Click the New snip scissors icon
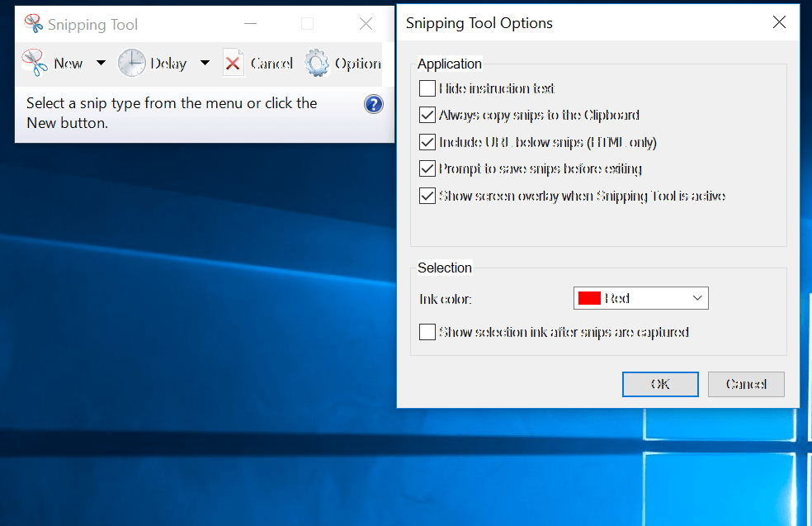 pyautogui.click(x=34, y=64)
